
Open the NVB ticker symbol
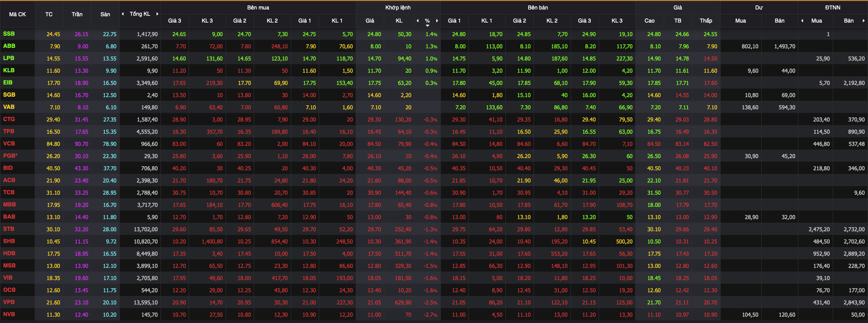coord(9,314)
